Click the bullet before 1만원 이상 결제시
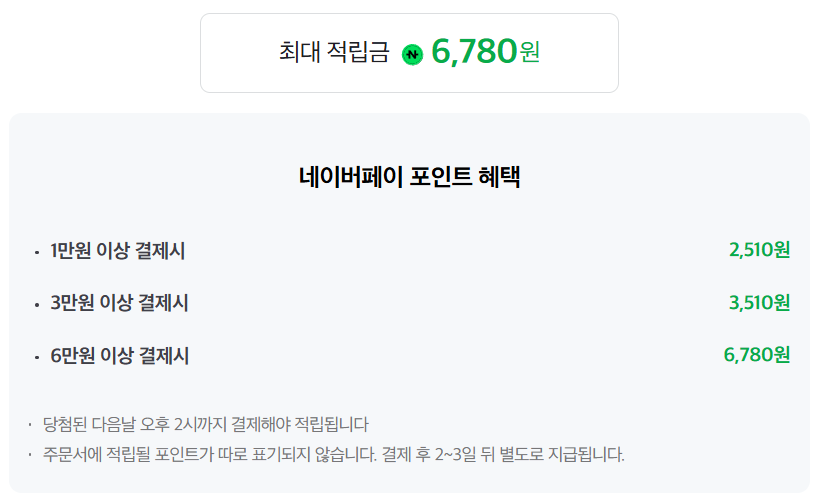820x502 pixels. click(37, 253)
